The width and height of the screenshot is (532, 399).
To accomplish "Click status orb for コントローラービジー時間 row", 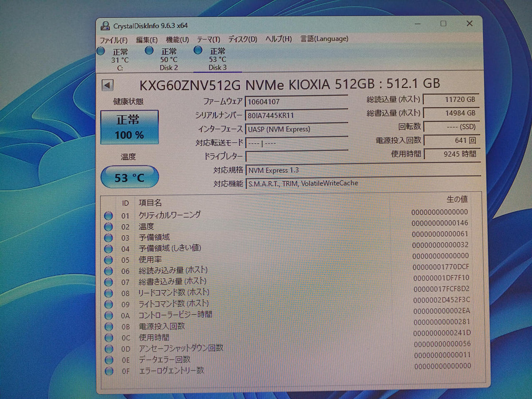I will [x=109, y=316].
